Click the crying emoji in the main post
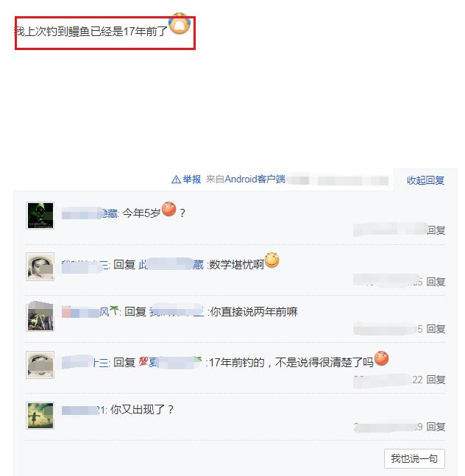The width and height of the screenshot is (465, 476). coord(180,24)
